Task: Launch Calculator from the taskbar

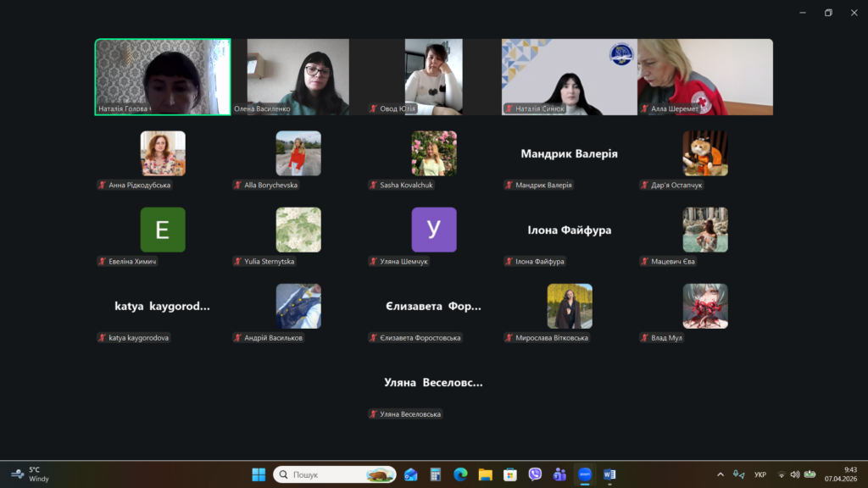Action: click(436, 474)
